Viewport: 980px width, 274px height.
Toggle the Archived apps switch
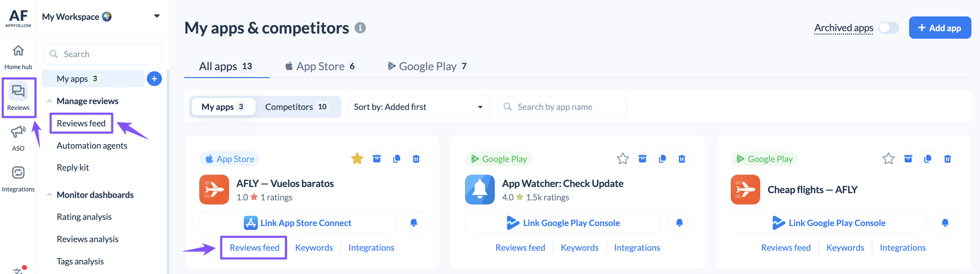[888, 28]
